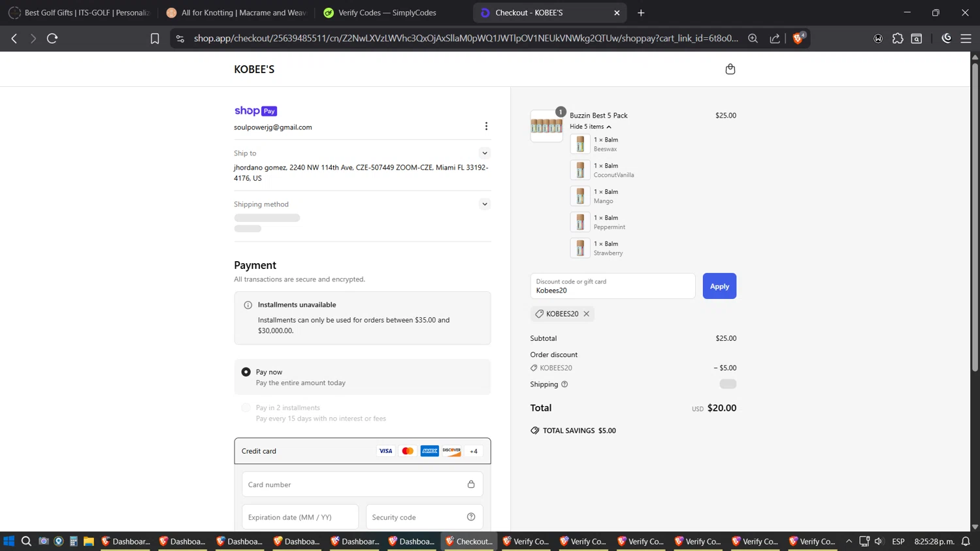
Task: Click Buzzin Best 5 Pack thumbnail
Action: [547, 126]
